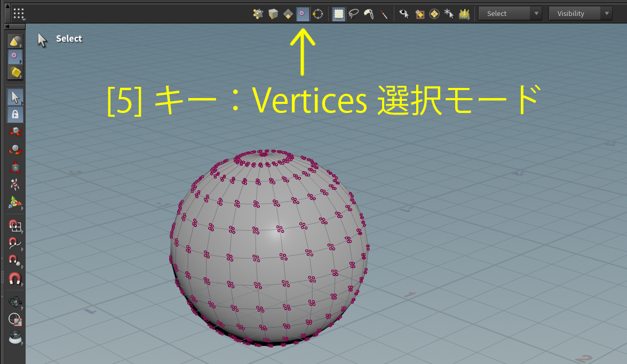Activate the Box picking selection icon
This screenshot has width=627, height=364.
coord(339,14)
